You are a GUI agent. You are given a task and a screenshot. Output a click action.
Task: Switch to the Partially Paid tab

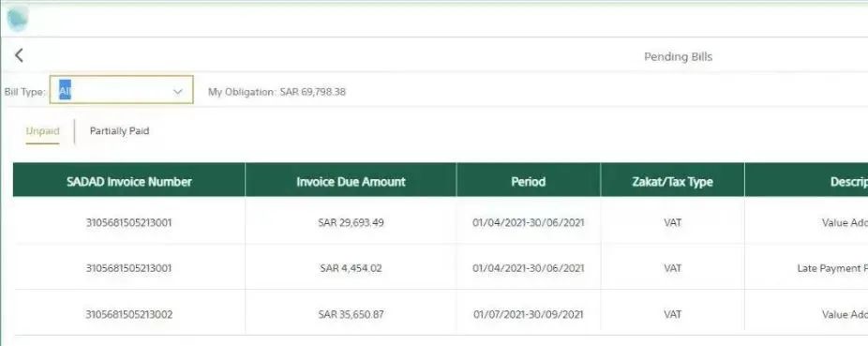[120, 131]
